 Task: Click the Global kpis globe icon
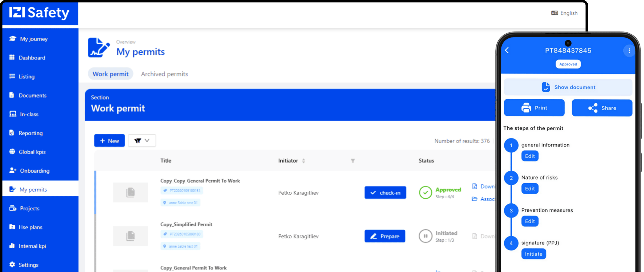(x=12, y=152)
